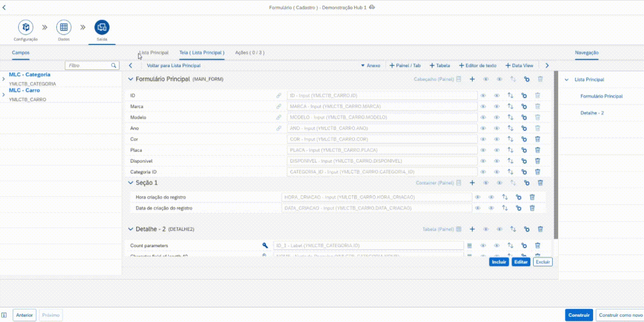Open settings gear icon for Disponível row

coord(524,161)
